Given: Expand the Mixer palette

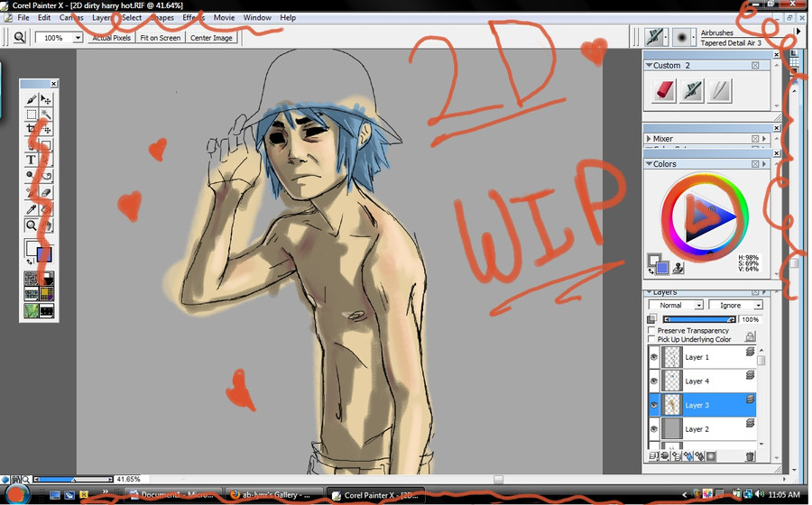Looking at the screenshot, I should tap(649, 139).
